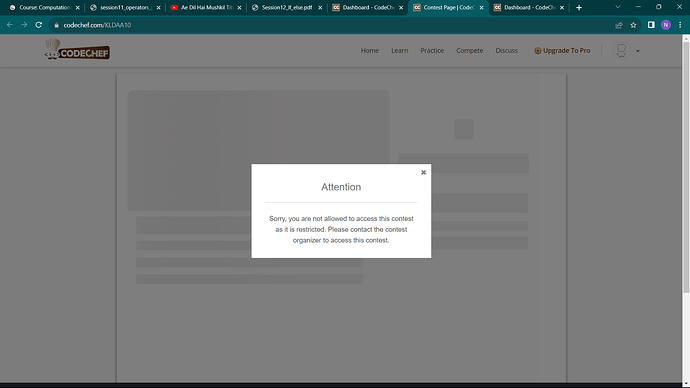Click Upgrade To Pro

click(x=562, y=51)
